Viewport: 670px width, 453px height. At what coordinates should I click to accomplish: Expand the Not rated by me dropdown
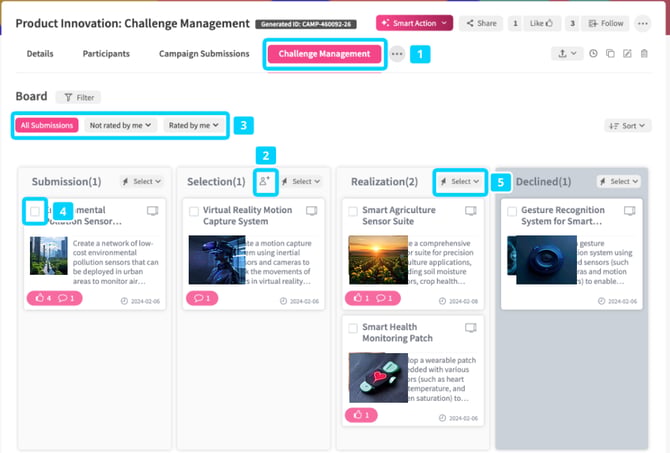point(120,125)
